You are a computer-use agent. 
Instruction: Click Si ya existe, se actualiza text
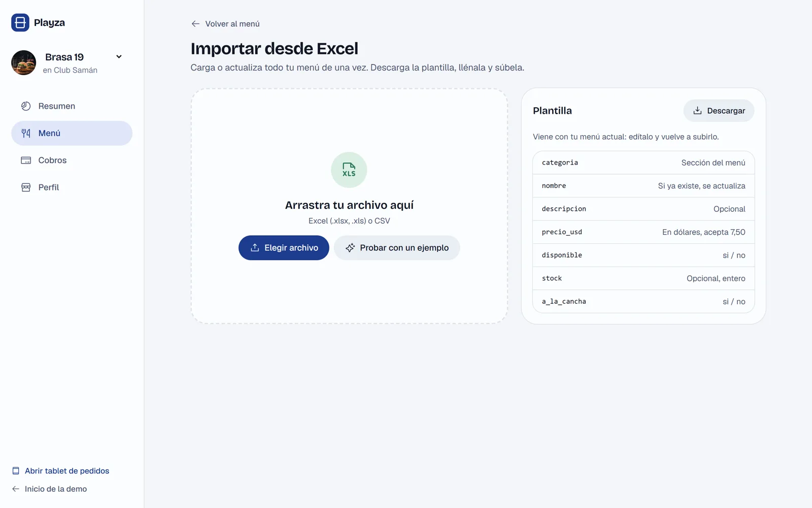[x=702, y=186]
